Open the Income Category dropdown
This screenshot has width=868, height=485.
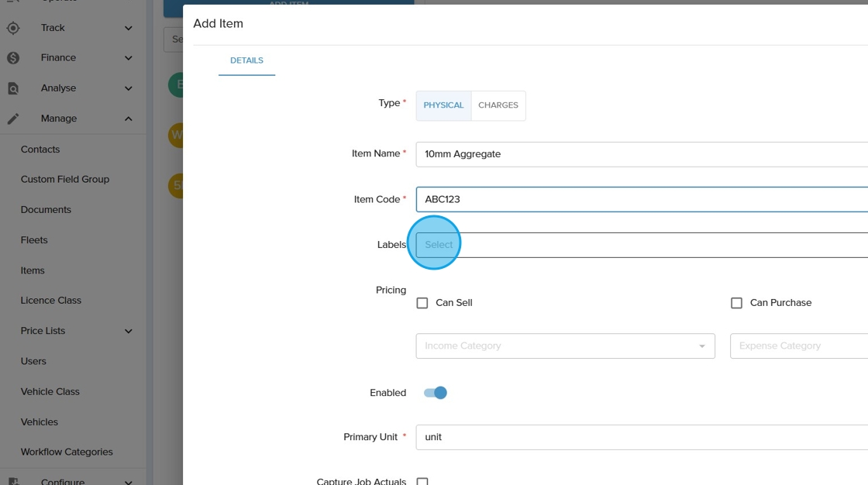click(565, 346)
